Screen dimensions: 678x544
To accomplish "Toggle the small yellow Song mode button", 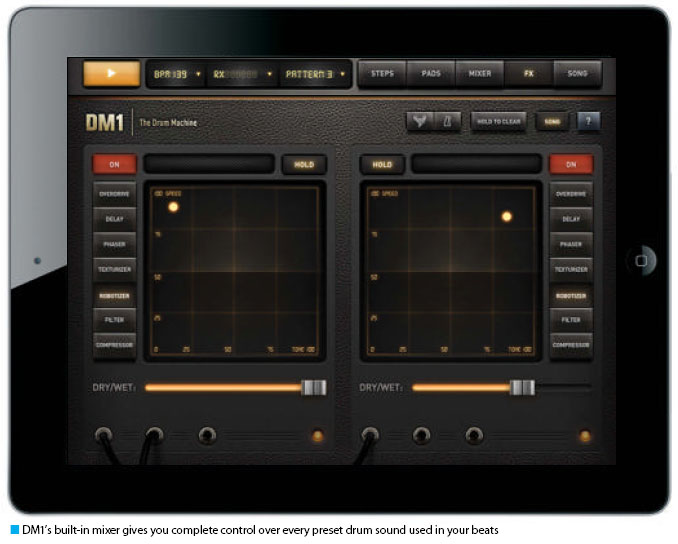I will click(552, 122).
